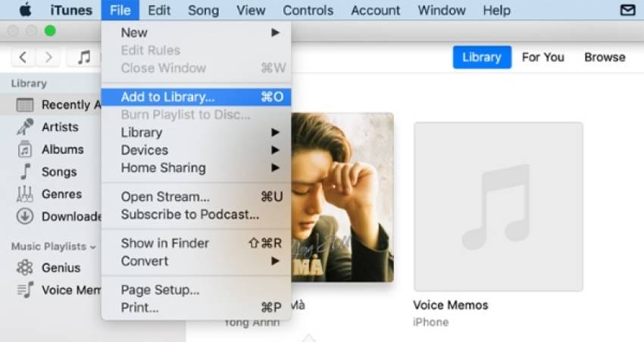Choose Add to Library from File menu
Viewport: 644px width, 342px height.
click(196, 97)
